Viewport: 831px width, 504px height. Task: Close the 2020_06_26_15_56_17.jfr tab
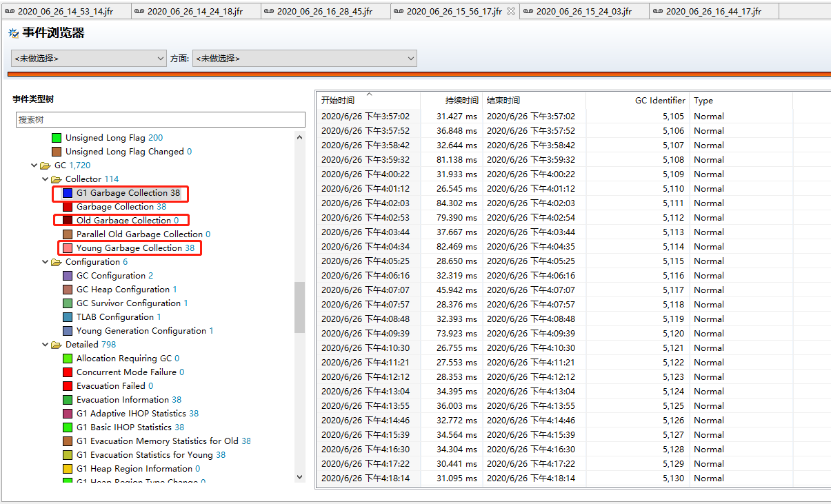510,11
